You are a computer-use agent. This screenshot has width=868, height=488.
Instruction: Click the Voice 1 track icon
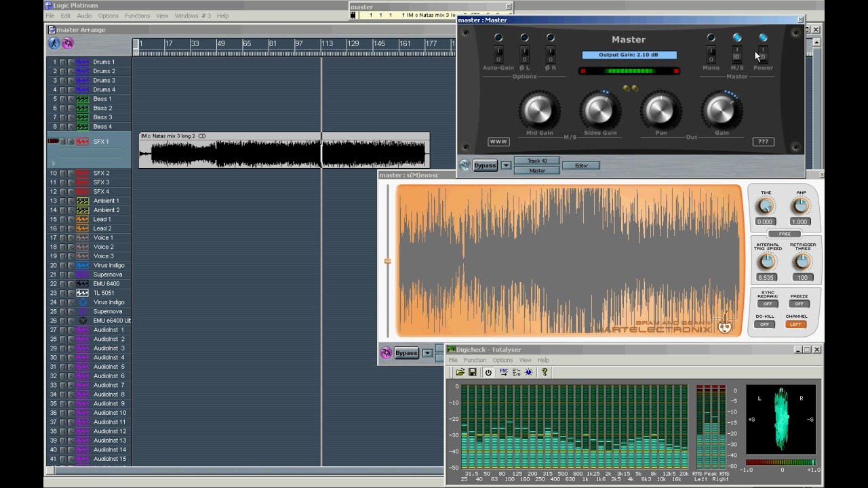coord(82,238)
